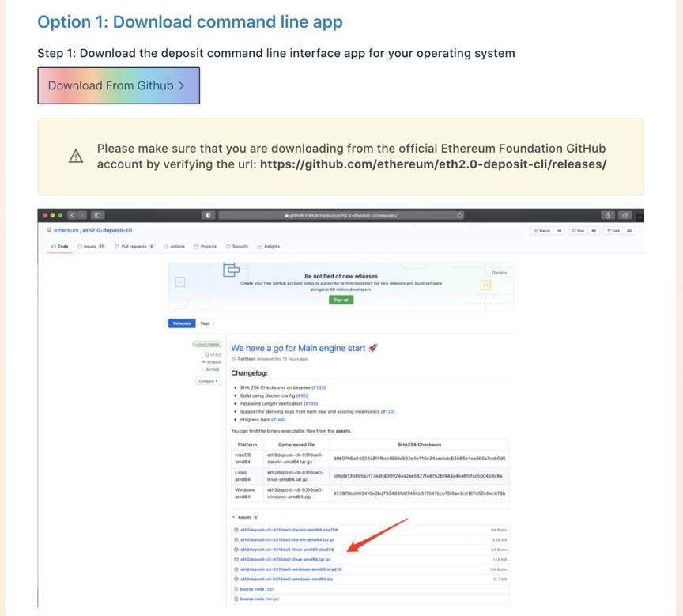Click the Safari share icon

pyautogui.click(x=608, y=215)
